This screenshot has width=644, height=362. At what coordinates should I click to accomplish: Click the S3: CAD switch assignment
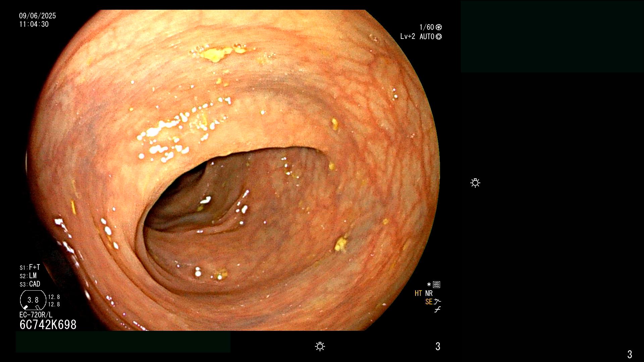click(x=30, y=284)
